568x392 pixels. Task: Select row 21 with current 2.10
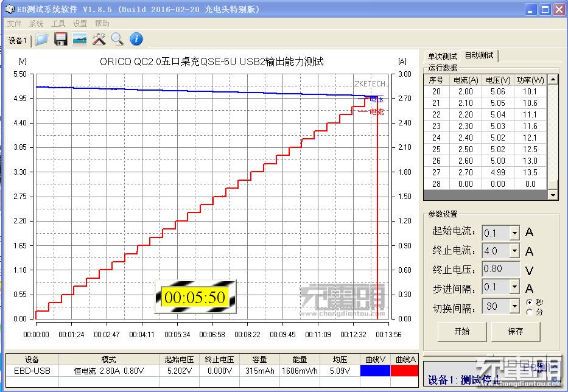485,103
